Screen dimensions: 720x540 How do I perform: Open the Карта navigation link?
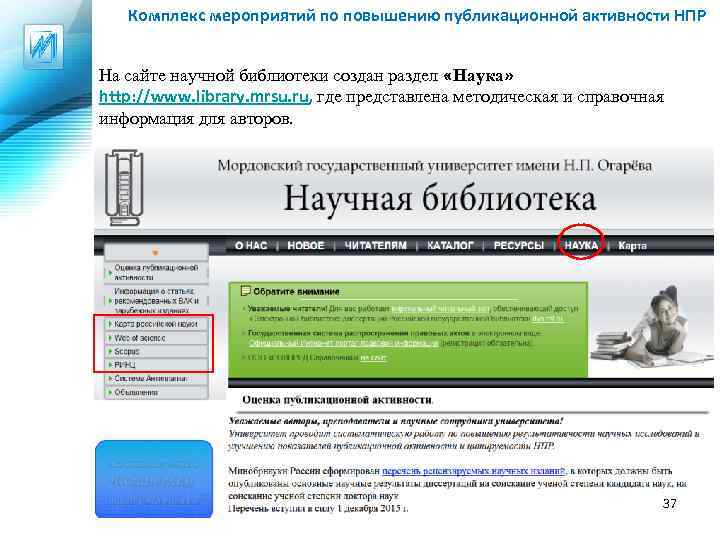pyautogui.click(x=632, y=246)
